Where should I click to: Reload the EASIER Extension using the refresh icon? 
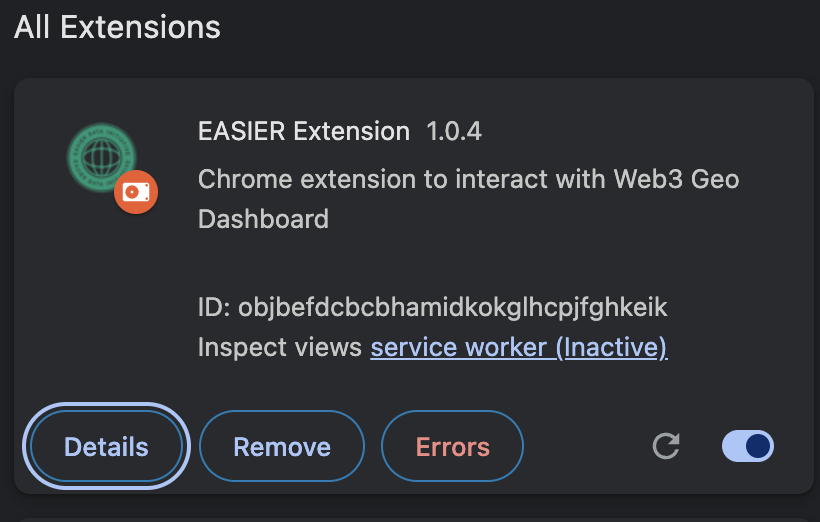(x=666, y=446)
